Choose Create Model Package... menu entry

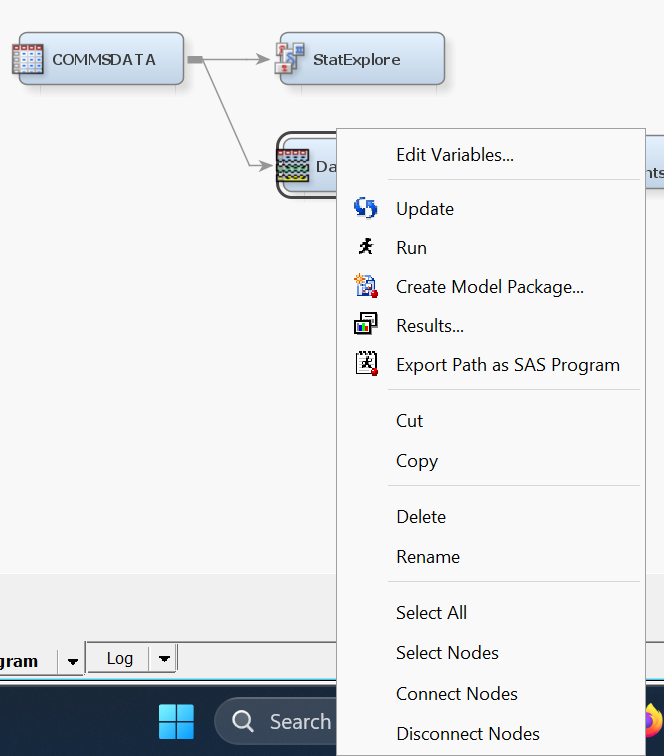click(x=491, y=287)
